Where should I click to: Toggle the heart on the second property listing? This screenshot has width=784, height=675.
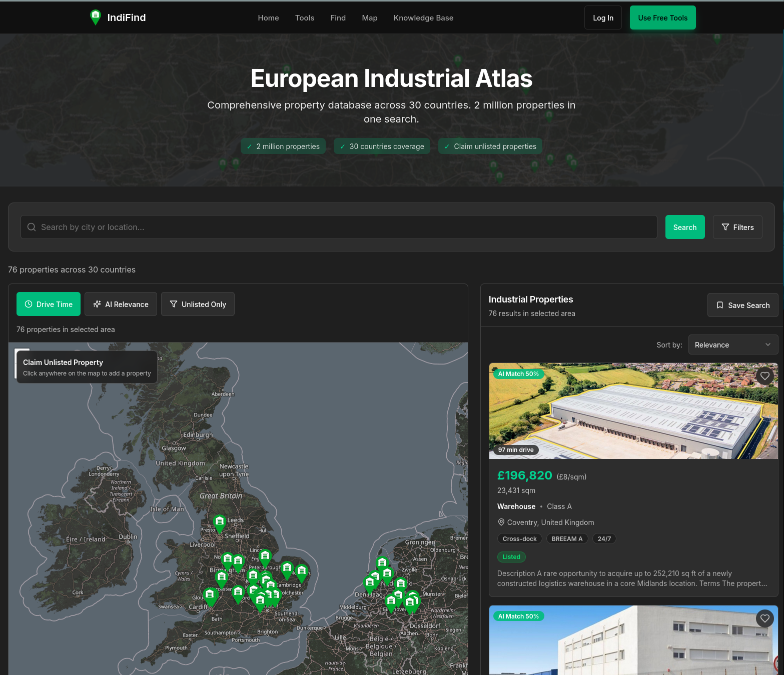click(x=764, y=618)
